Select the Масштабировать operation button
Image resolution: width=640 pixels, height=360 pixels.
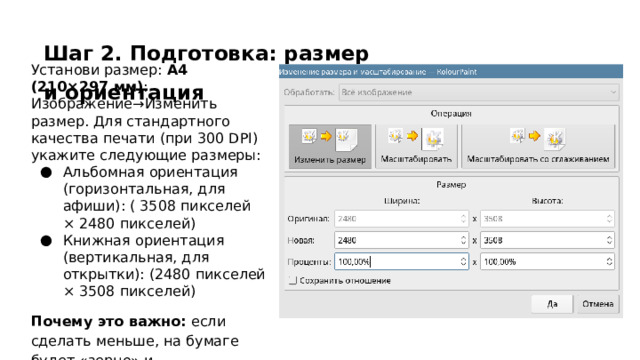[416, 147]
